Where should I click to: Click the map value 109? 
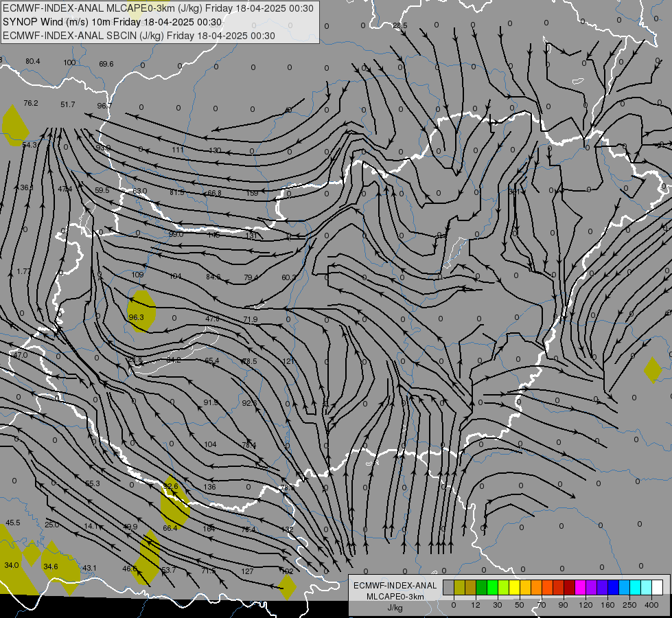[x=137, y=275]
